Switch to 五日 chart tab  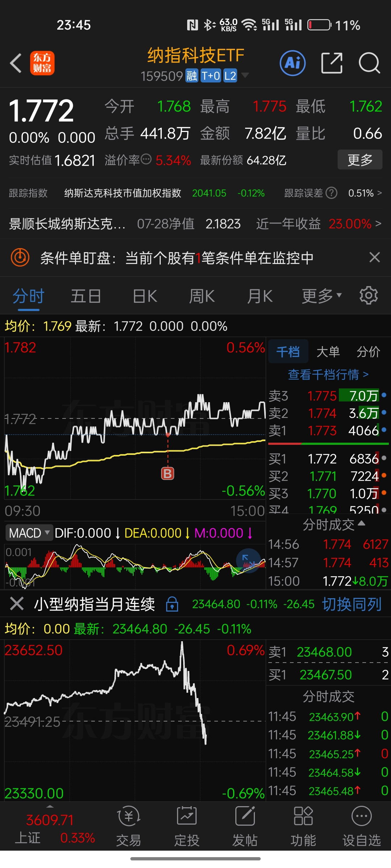(86, 296)
